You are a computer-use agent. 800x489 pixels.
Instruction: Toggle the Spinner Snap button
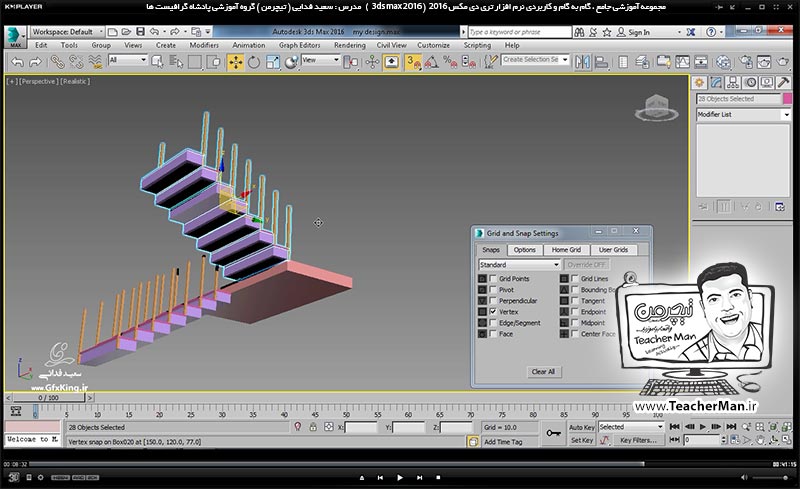tap(468, 62)
